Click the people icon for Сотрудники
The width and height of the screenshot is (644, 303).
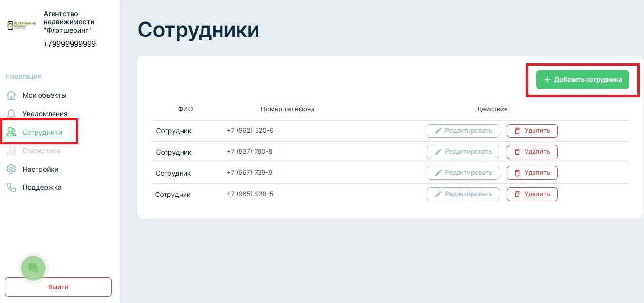(11, 132)
